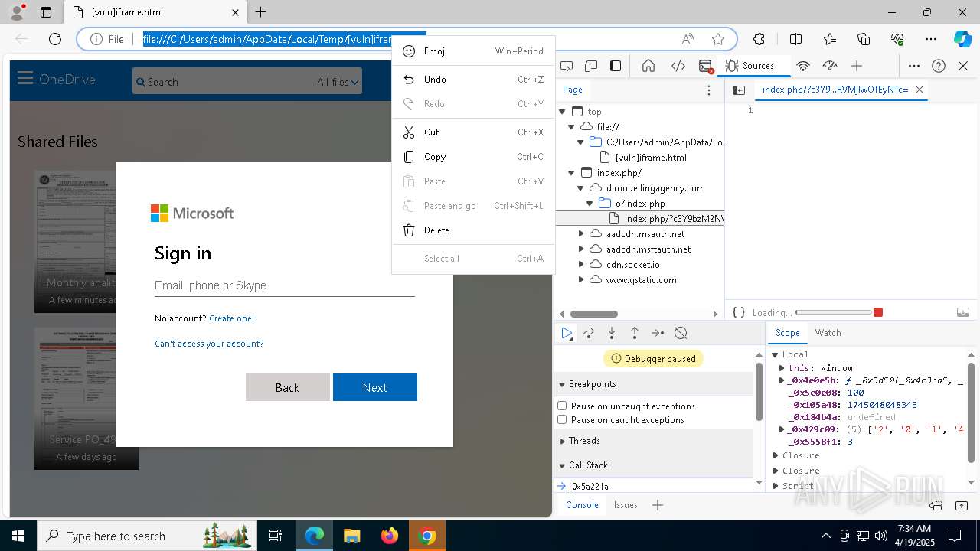Toggle the Sources navigator pane icon

point(739,90)
